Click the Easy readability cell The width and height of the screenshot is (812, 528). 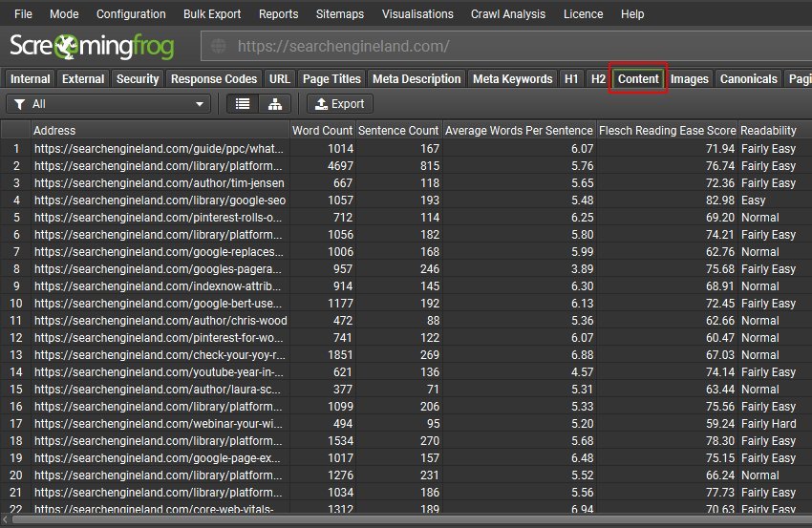tap(753, 201)
